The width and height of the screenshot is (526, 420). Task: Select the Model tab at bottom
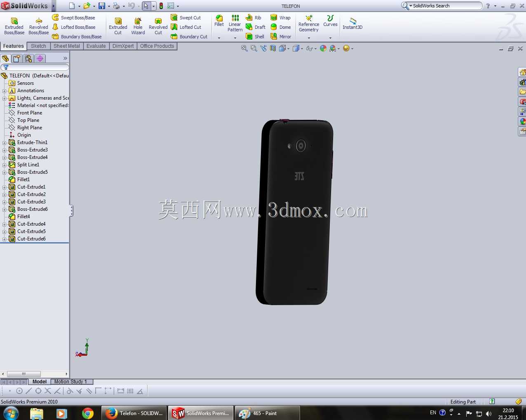point(40,382)
